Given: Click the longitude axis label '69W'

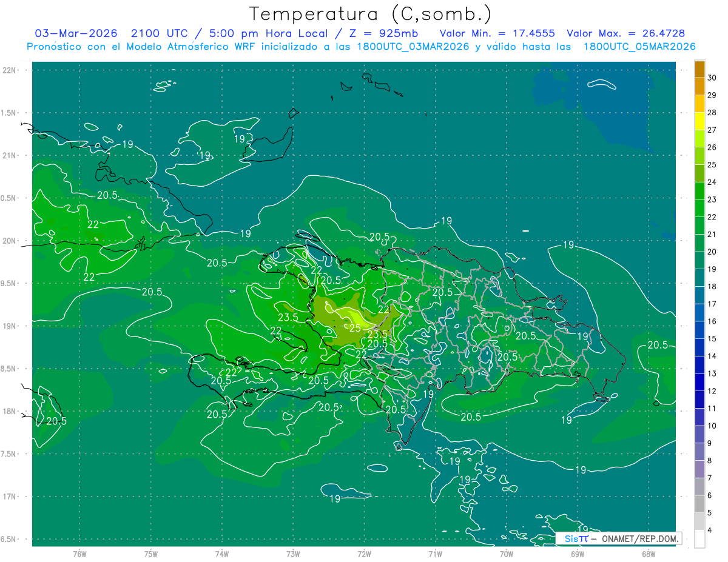Looking at the screenshot, I should click(x=578, y=554).
